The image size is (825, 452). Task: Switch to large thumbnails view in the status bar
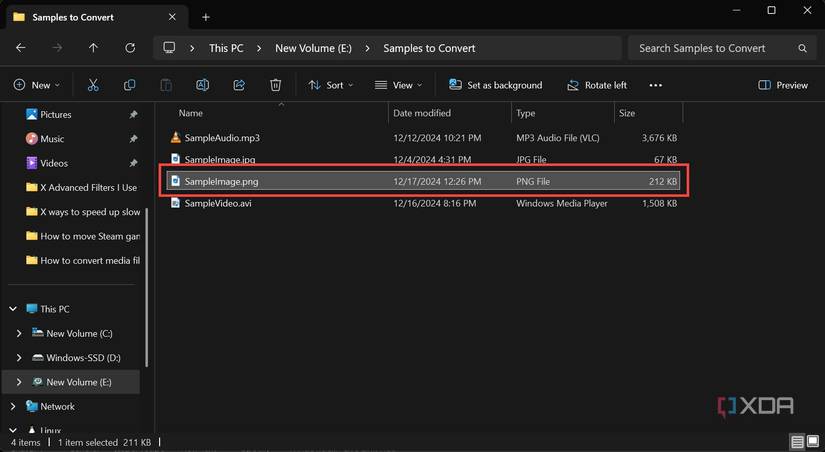[813, 441]
